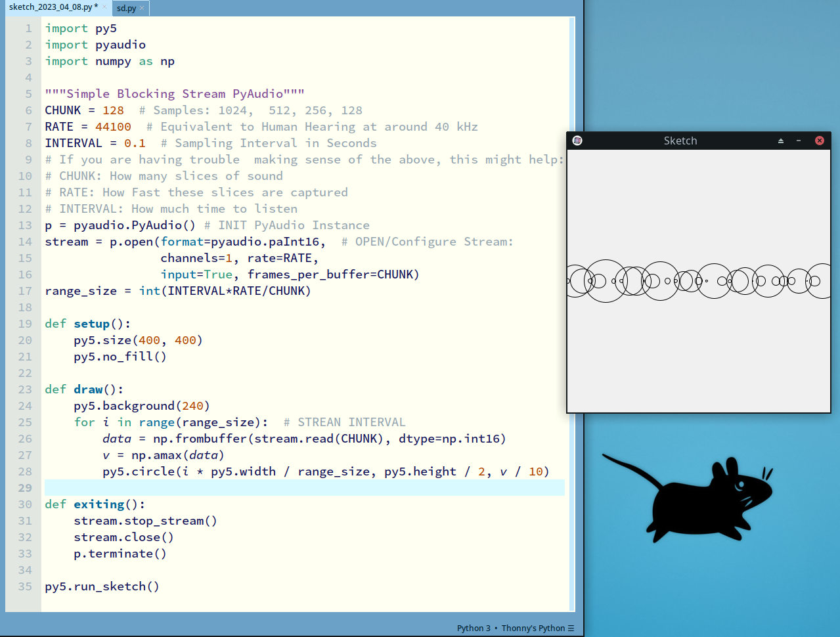Click the 'import pyaudio' line
This screenshot has width=840, height=637.
coord(95,45)
